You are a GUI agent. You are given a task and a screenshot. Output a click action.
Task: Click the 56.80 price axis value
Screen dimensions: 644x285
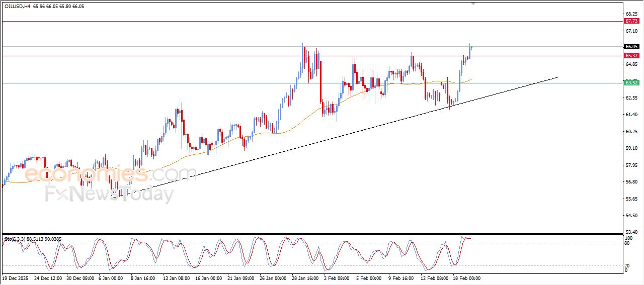pos(632,182)
